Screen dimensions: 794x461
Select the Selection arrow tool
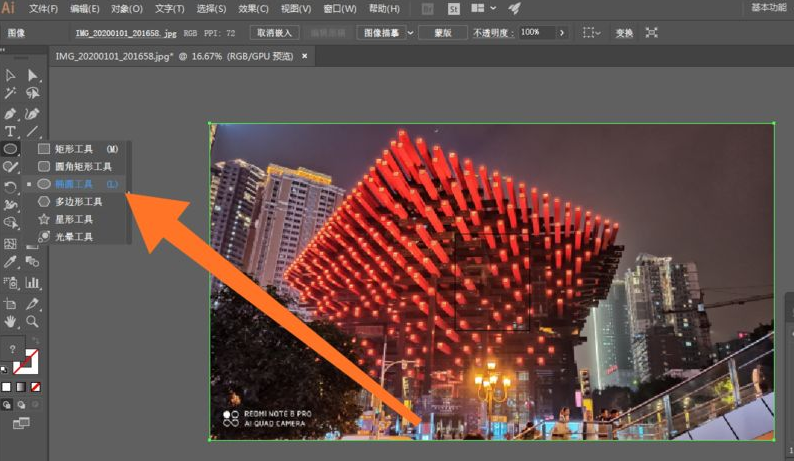pyautogui.click(x=10, y=75)
